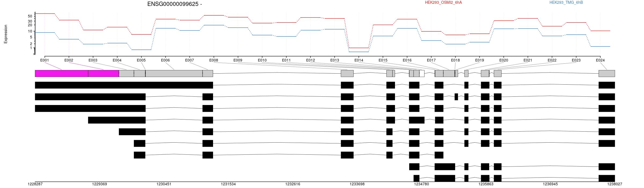Screen dimensions: 644x188
Task: Click exon label E023
Action: click(x=576, y=60)
